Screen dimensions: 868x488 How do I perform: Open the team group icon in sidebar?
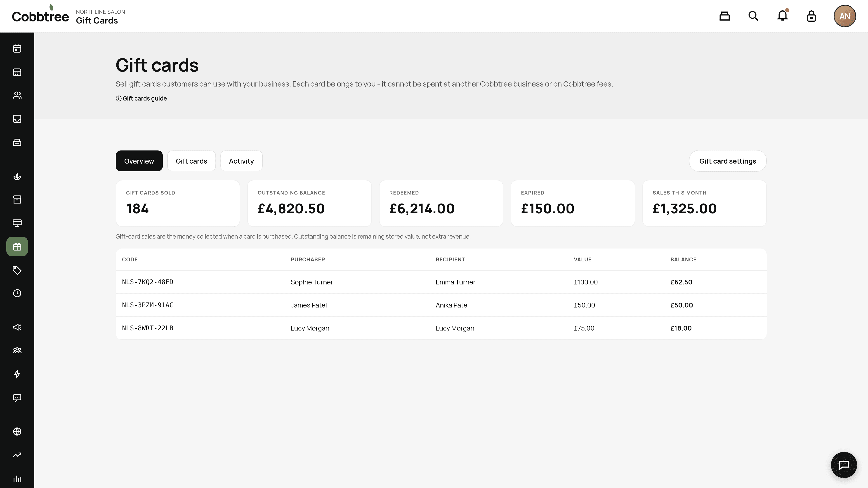click(17, 351)
